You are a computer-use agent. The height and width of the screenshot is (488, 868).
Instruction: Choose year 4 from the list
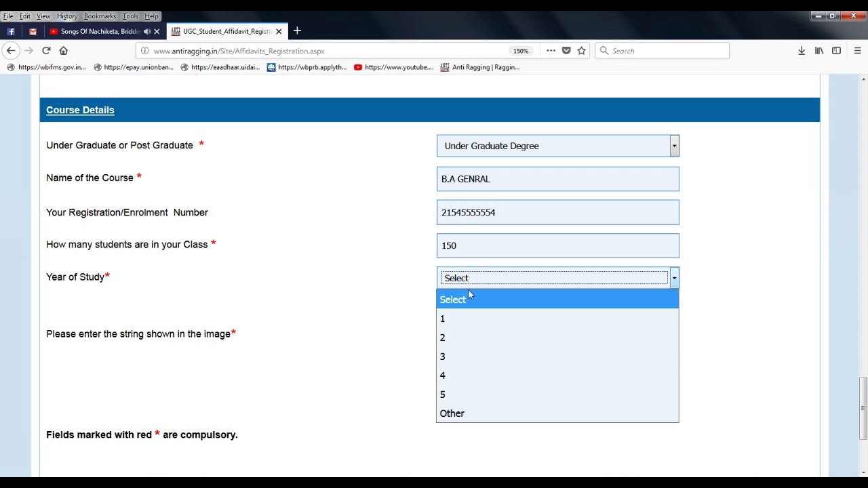click(x=557, y=375)
